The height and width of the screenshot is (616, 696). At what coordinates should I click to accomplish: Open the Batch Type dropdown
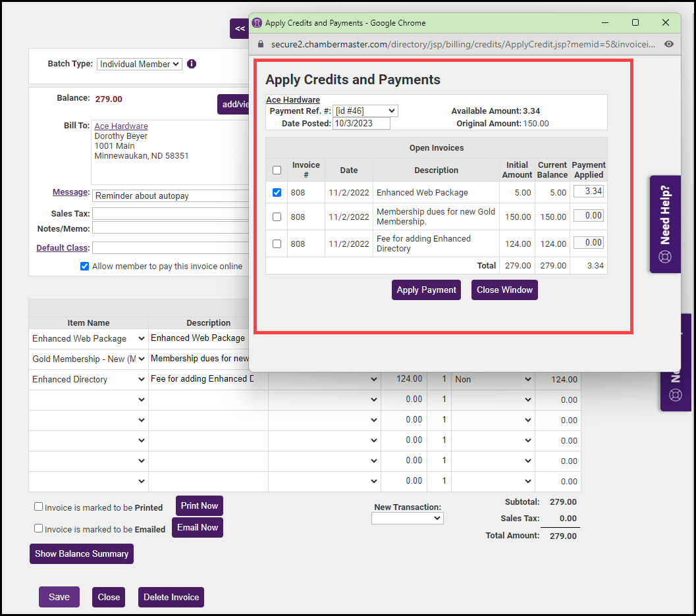pyautogui.click(x=140, y=64)
